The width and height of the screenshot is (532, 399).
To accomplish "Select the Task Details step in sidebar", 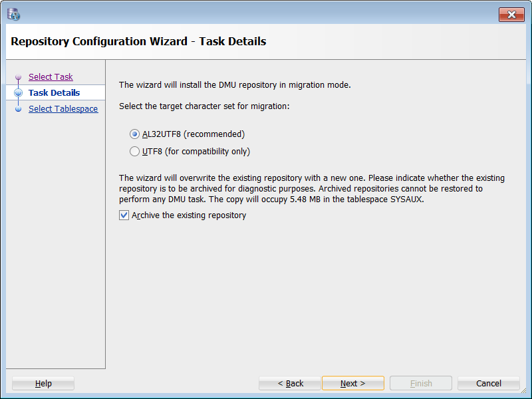I will point(54,92).
